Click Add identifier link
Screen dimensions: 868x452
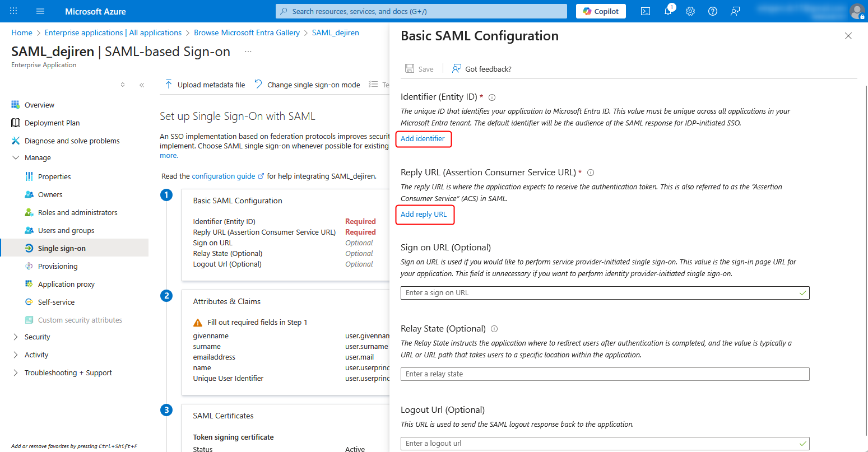tap(423, 138)
